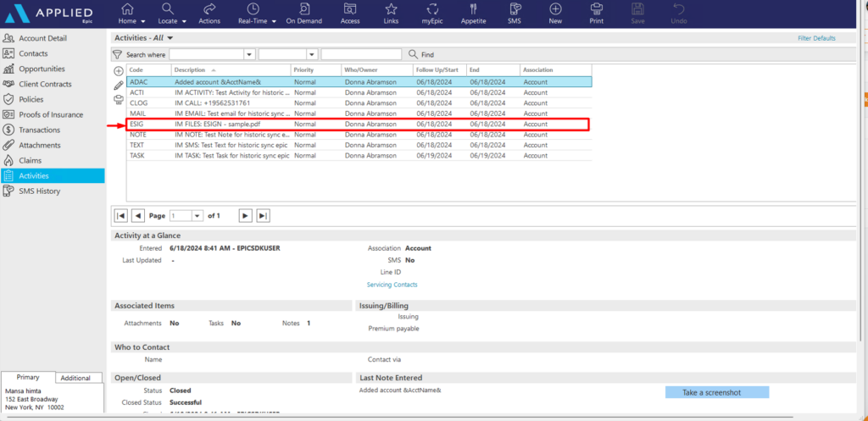Sort by the Who/Owner column header
Image resolution: width=868 pixels, height=421 pixels.
377,69
